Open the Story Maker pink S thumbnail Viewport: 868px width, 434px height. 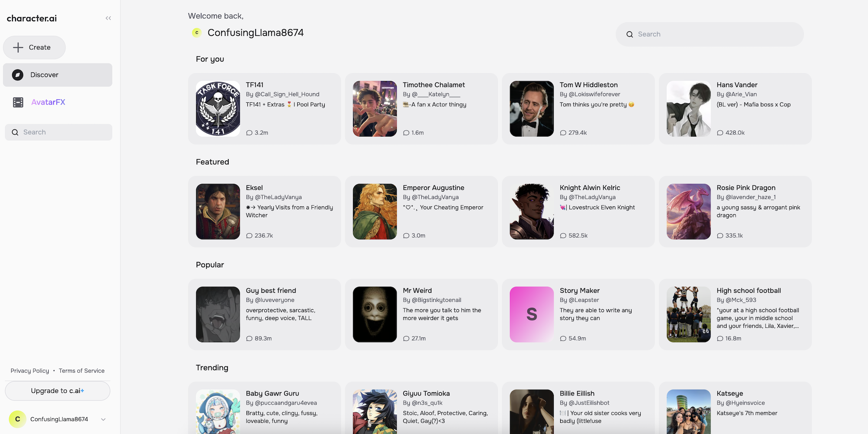pos(532,314)
